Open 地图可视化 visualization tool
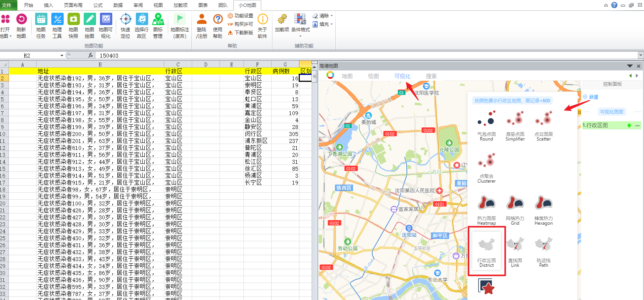 106,25
